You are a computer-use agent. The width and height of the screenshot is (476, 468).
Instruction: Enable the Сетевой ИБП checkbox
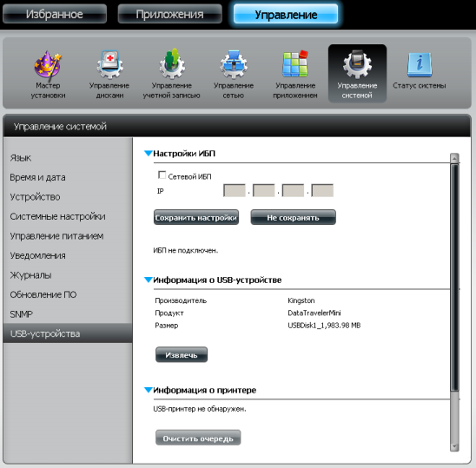(162, 175)
